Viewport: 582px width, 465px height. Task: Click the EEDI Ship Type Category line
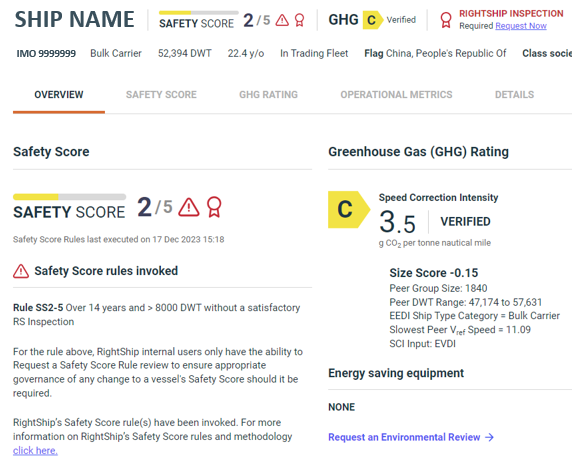click(474, 316)
